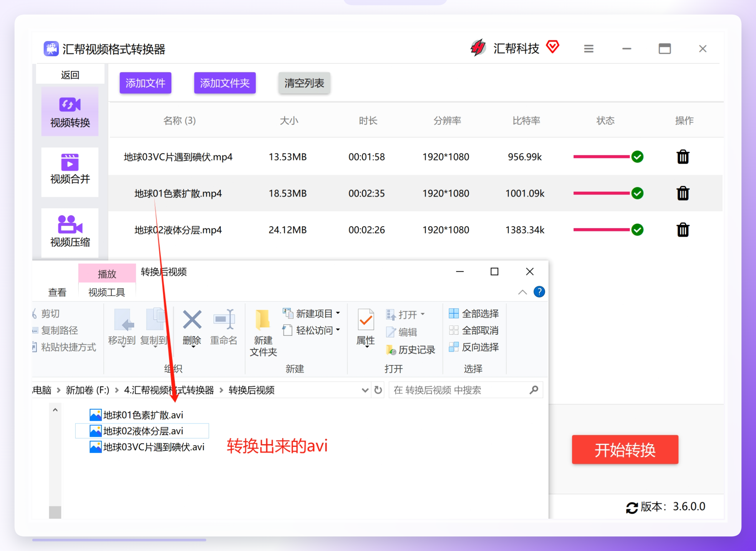Click 剪切 in the ribbon
This screenshot has width=756, height=551.
click(47, 314)
